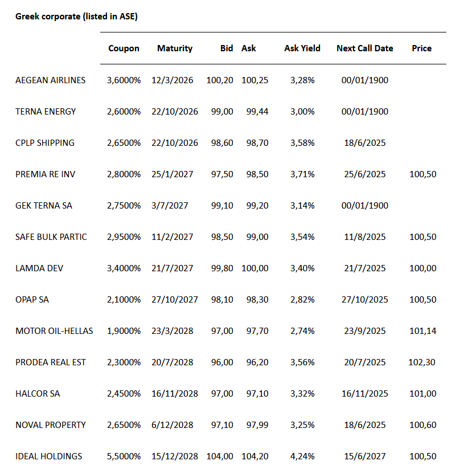Click the Maturity column header
Screen dimensions: 476x465
click(x=175, y=48)
